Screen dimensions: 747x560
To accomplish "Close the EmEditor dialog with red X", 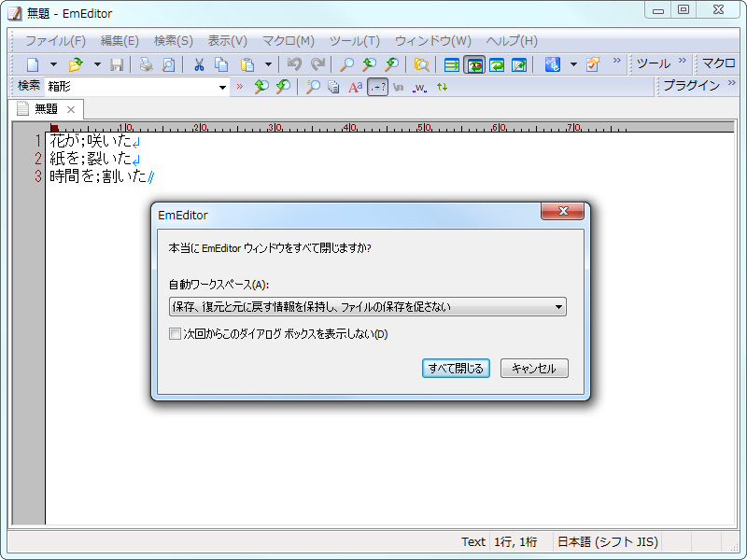I will pyautogui.click(x=563, y=211).
